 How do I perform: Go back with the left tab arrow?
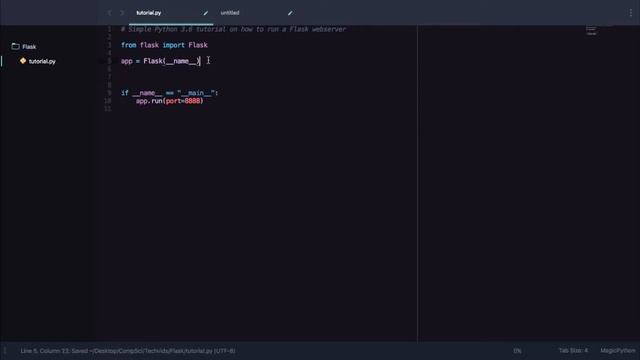tap(109, 13)
